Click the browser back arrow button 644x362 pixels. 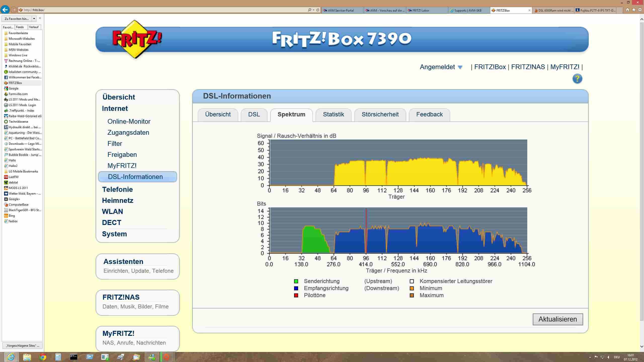(5, 10)
